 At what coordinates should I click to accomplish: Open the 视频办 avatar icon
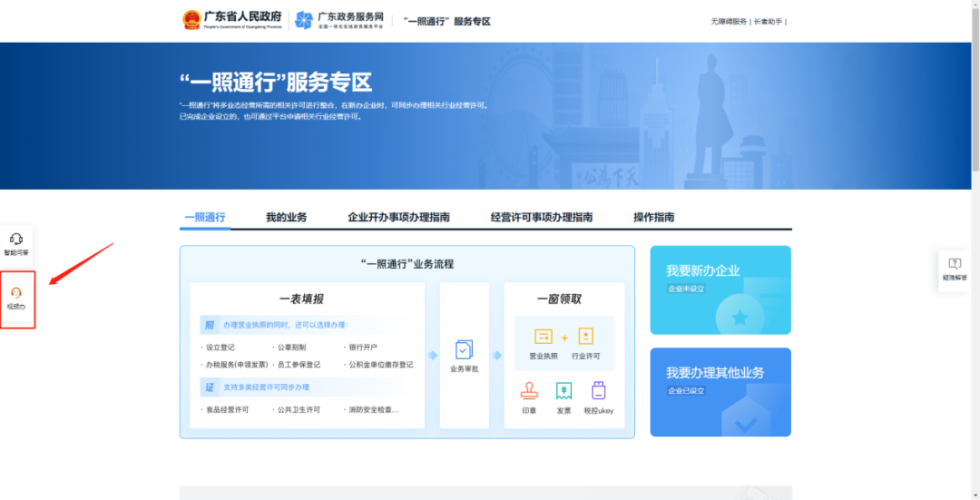[x=16, y=292]
